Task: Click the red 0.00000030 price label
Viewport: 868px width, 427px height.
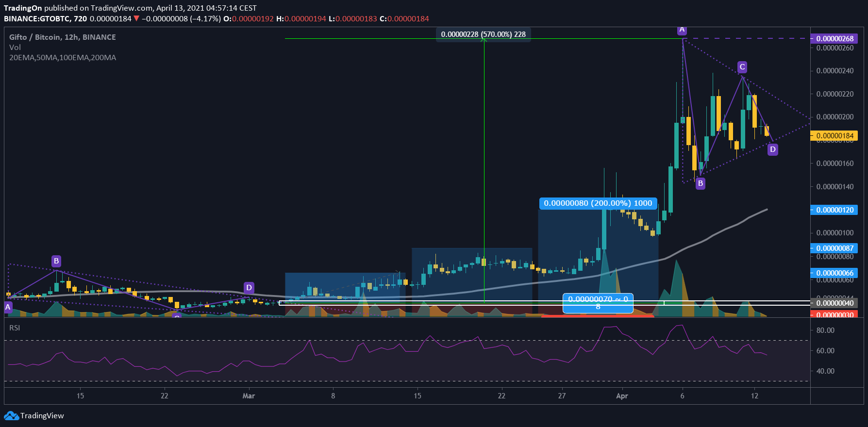Action: pos(835,314)
